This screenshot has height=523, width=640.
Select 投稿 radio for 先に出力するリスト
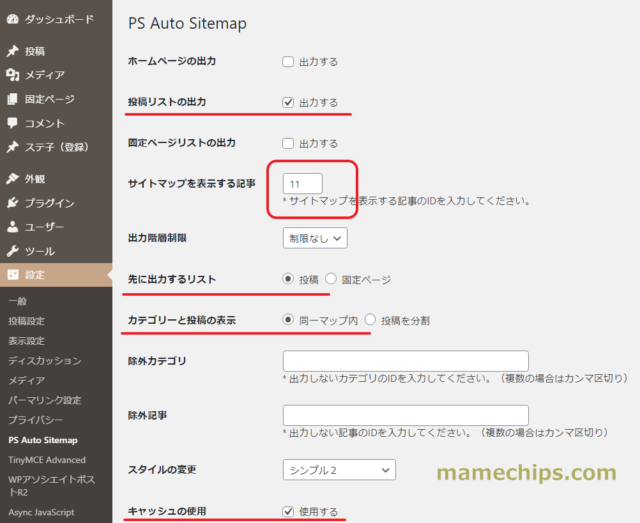click(x=288, y=279)
